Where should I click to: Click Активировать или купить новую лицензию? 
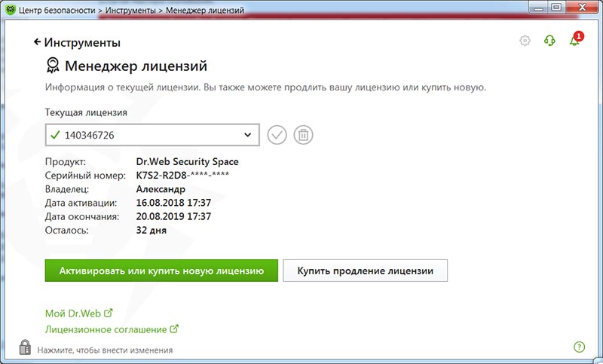pos(161,271)
